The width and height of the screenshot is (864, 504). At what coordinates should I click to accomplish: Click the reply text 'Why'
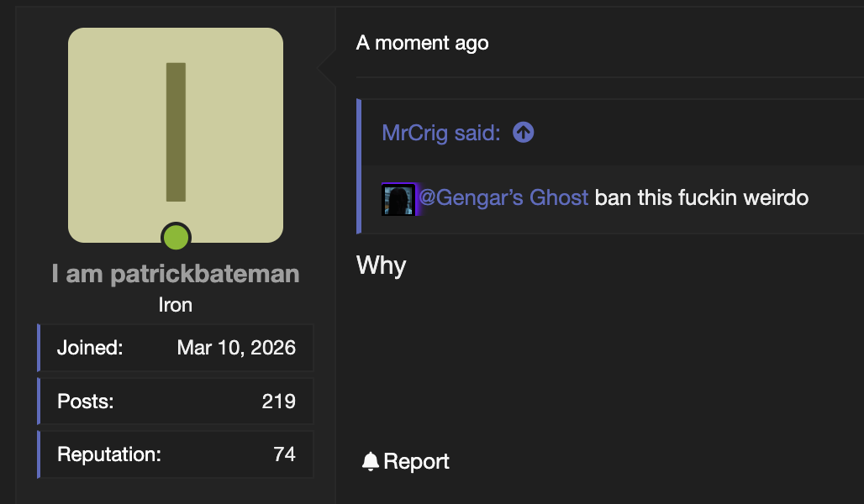[382, 266]
